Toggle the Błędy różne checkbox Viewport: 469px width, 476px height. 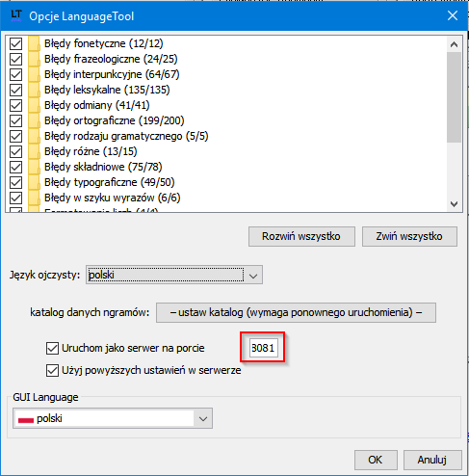15,151
